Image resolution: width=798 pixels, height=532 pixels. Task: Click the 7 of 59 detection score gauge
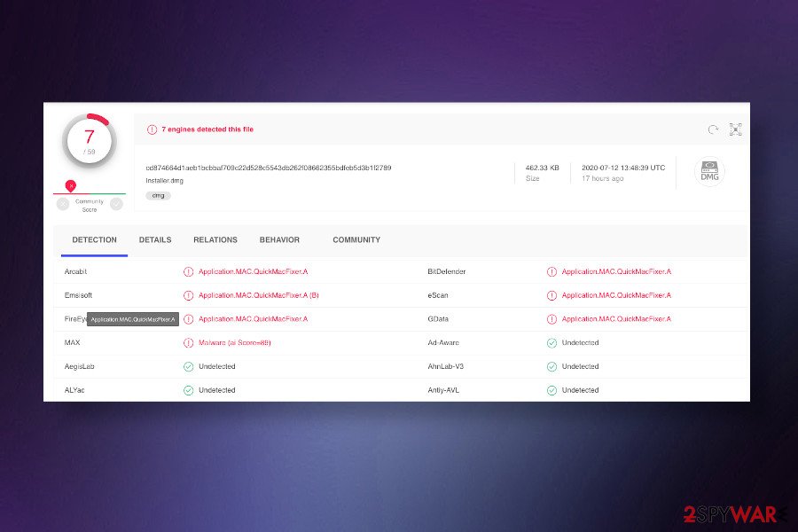click(90, 141)
